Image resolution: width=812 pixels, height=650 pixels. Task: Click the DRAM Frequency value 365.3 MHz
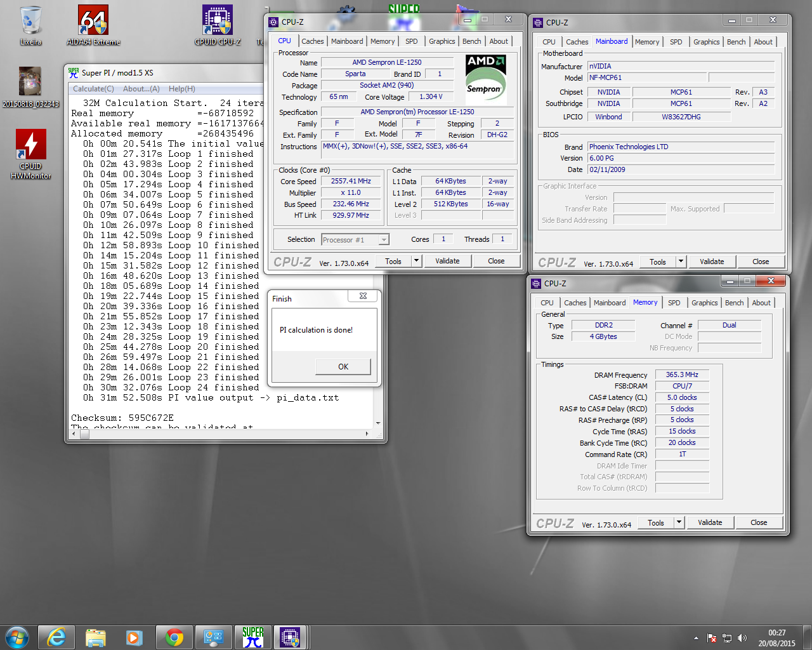pyautogui.click(x=682, y=375)
